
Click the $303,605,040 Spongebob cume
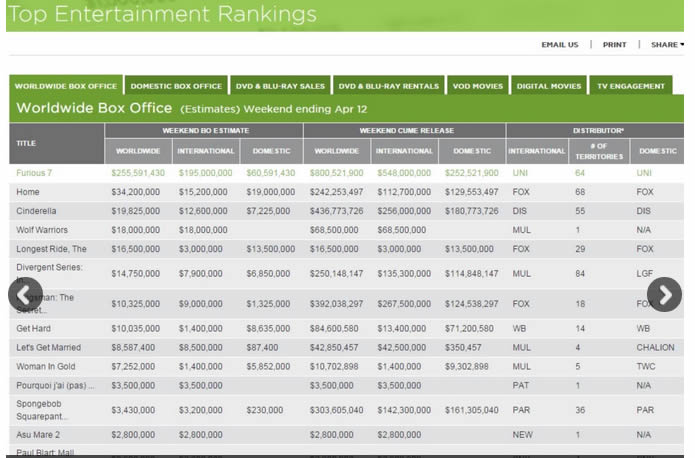coord(336,411)
